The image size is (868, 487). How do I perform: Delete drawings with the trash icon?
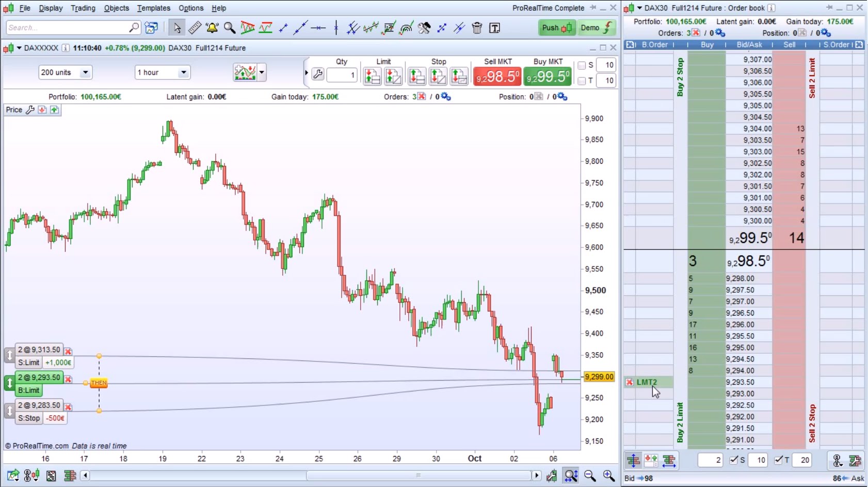(477, 28)
